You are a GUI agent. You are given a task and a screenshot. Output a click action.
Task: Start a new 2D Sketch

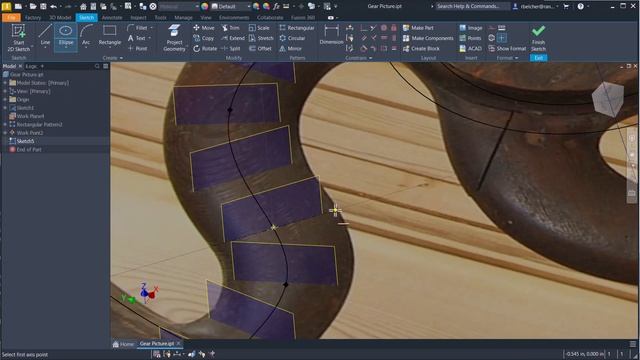point(19,38)
